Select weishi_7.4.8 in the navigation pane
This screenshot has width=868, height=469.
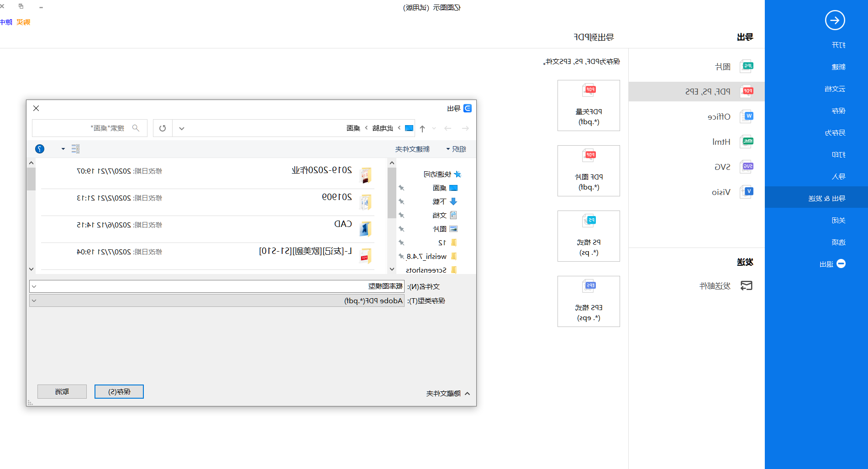(431, 257)
